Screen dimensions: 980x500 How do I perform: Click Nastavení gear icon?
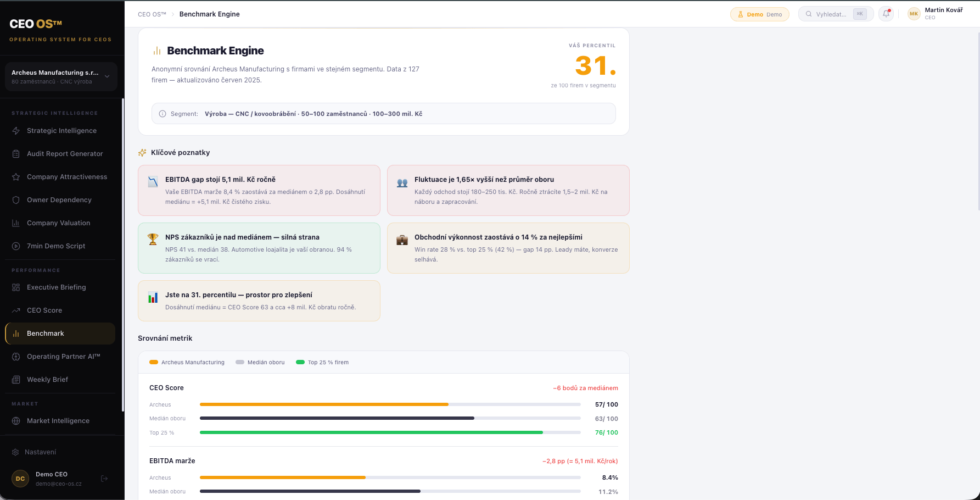point(15,452)
